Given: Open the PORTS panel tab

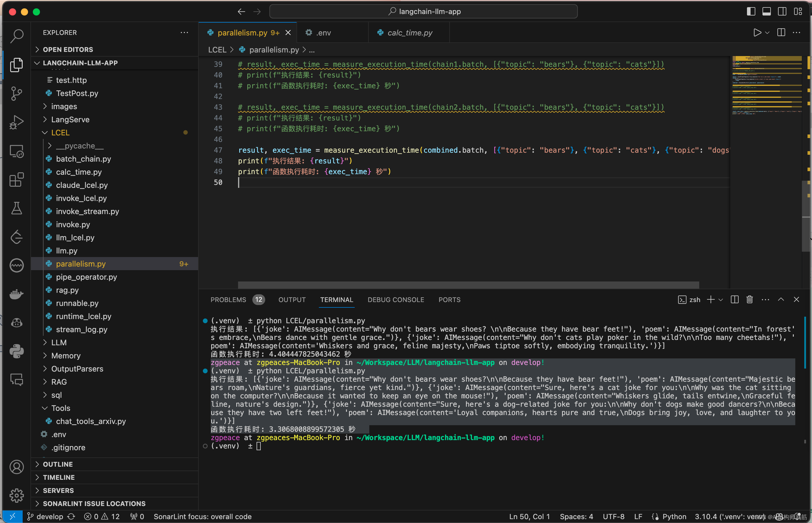Looking at the screenshot, I should pyautogui.click(x=450, y=300).
